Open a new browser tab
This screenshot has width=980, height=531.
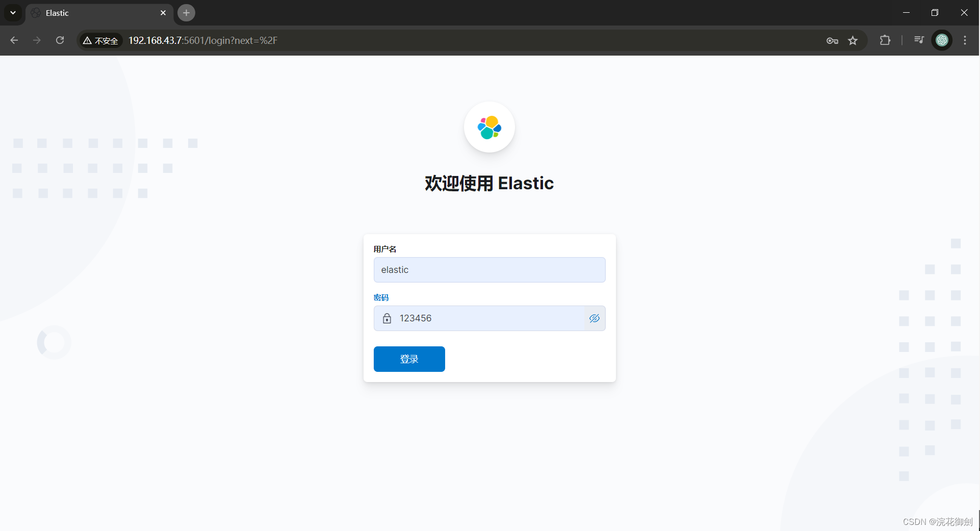click(186, 13)
